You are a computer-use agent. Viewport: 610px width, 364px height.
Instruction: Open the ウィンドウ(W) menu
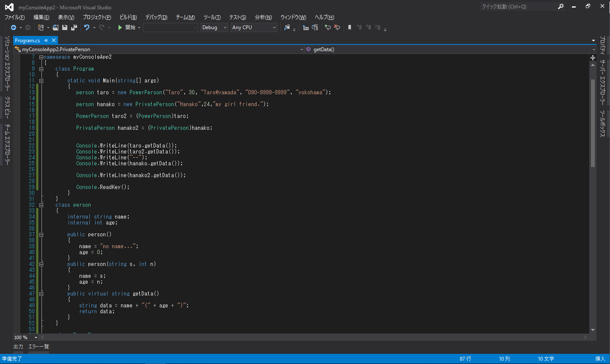pos(293,17)
